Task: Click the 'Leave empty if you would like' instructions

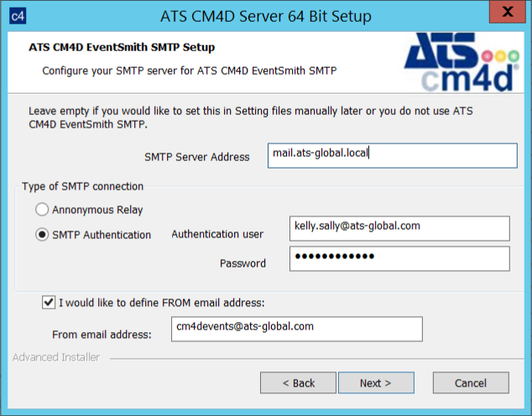Action: click(x=250, y=117)
